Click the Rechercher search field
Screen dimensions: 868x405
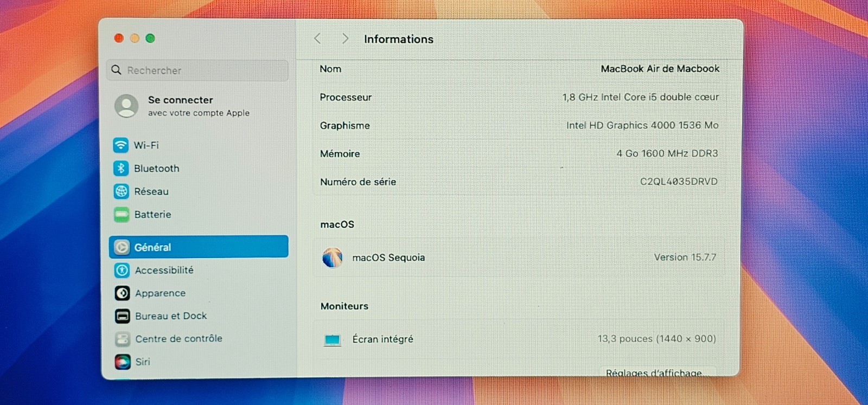point(198,70)
